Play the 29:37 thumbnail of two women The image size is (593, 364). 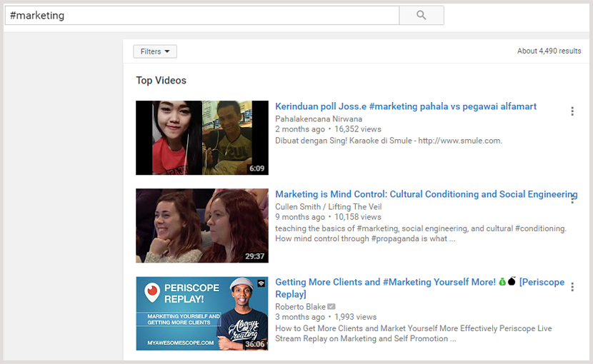click(192, 226)
